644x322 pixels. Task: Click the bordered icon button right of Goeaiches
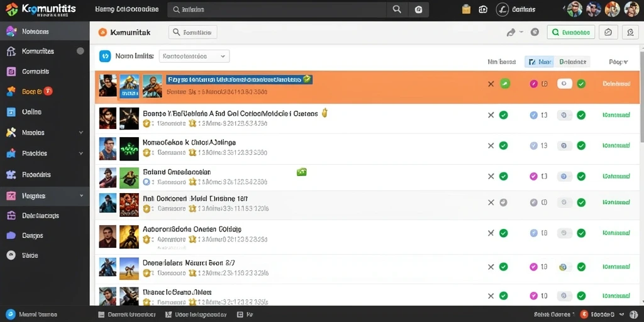pos(608,32)
